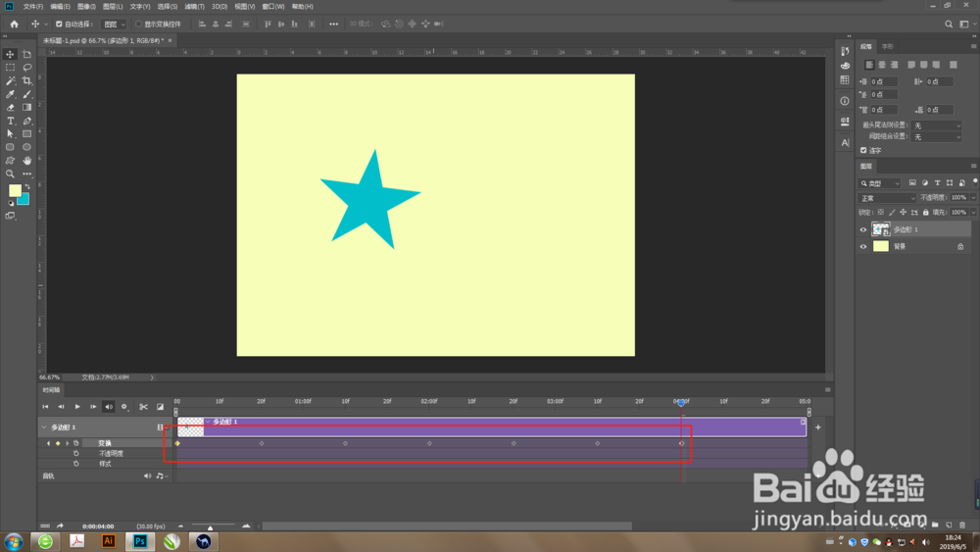This screenshot has width=980, height=552.
Task: Open more align options (three dots)
Action: (x=334, y=25)
